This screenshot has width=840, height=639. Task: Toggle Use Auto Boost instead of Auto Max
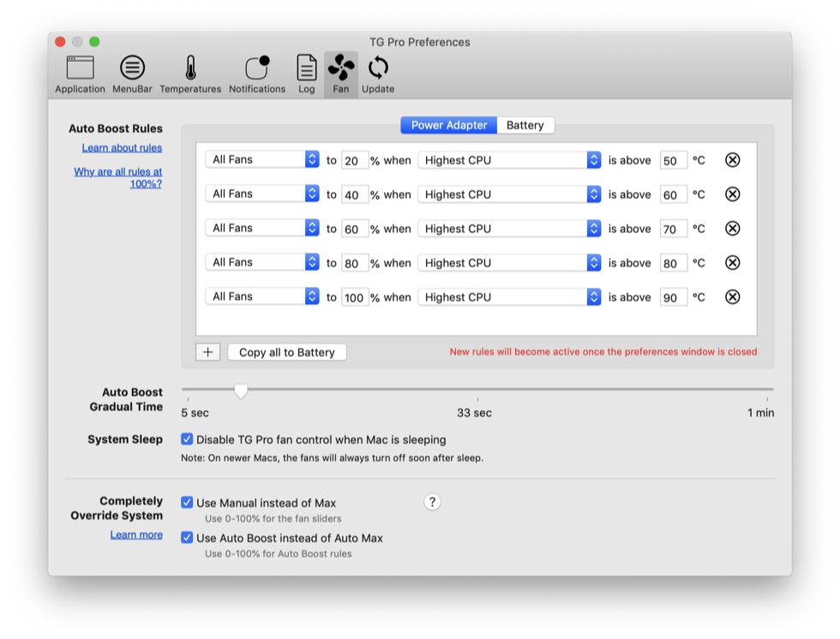(187, 537)
